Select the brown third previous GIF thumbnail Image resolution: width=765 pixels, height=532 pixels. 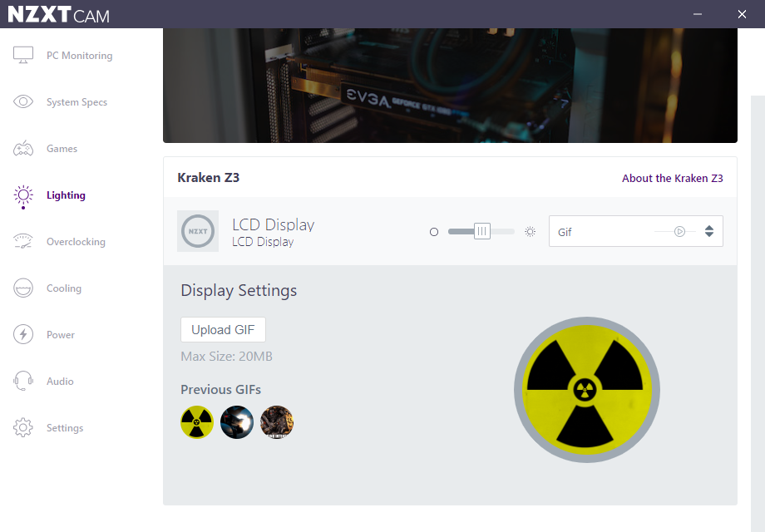pyautogui.click(x=277, y=421)
